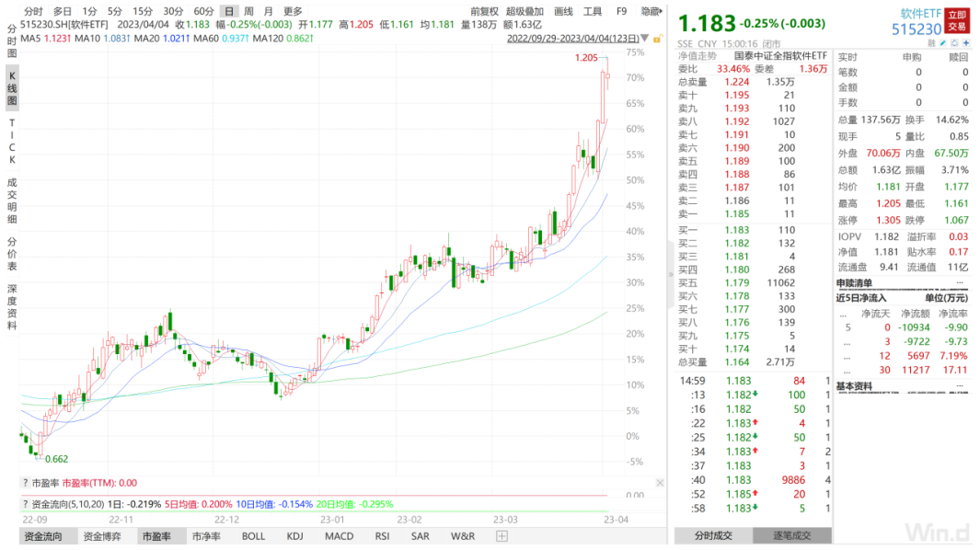The width and height of the screenshot is (980, 550).
Task: Close the 市盈率 indicator panel
Action: tap(660, 483)
